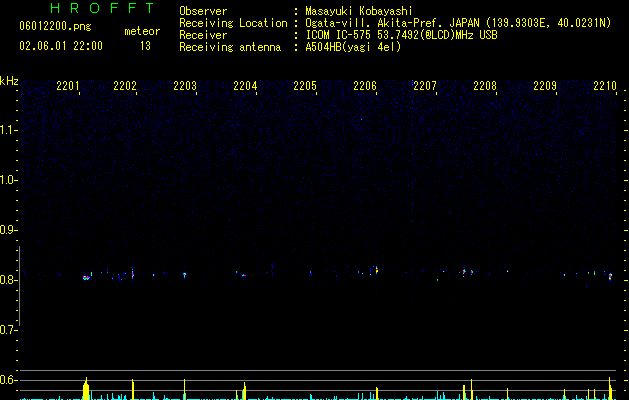This screenshot has width=629, height=400.
Task: Click the 1.0 kHz axis label
Action: pyautogui.click(x=8, y=180)
